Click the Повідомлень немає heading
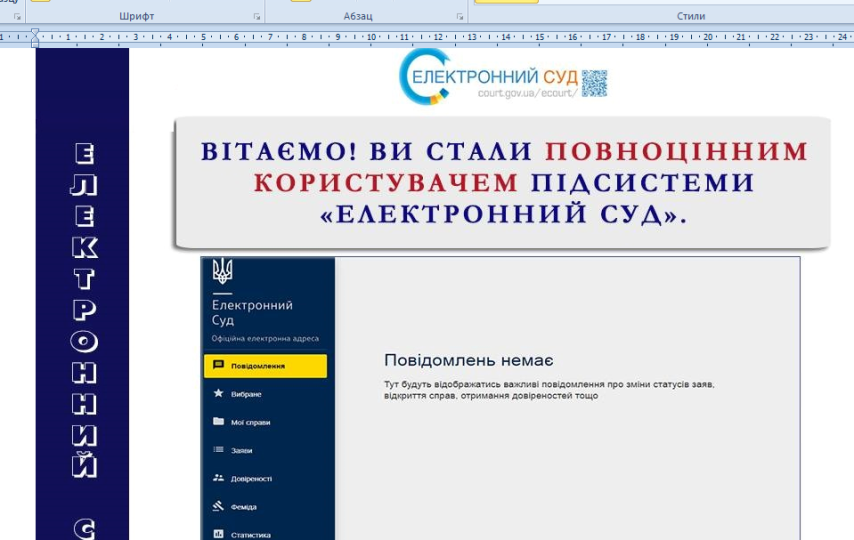Screen dimensions: 854x540 click(469, 360)
